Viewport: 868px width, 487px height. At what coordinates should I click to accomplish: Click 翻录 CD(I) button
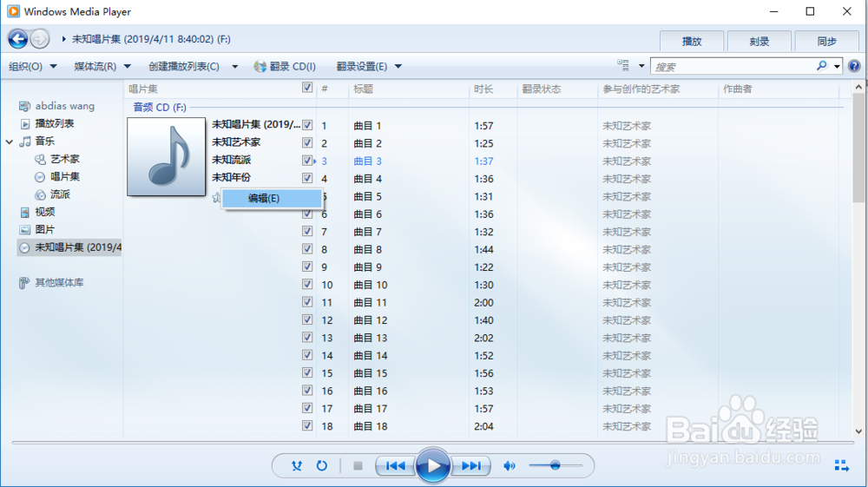coord(285,66)
